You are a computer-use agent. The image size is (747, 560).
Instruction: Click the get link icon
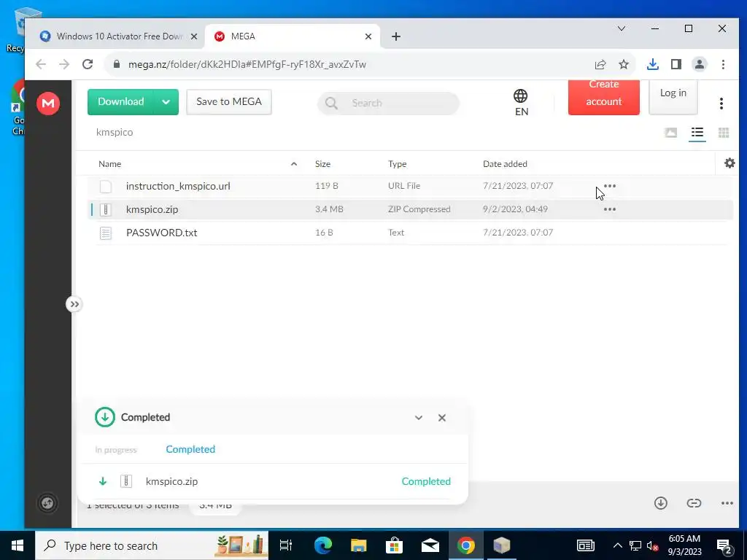[x=694, y=503]
